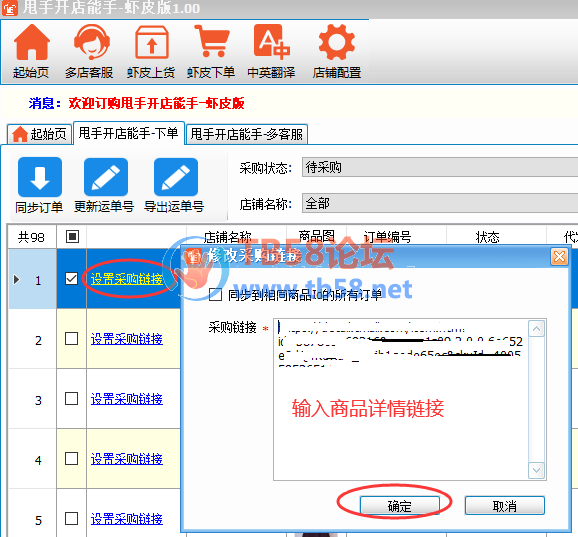Uncheck the row 1 checkbox

(x=71, y=278)
